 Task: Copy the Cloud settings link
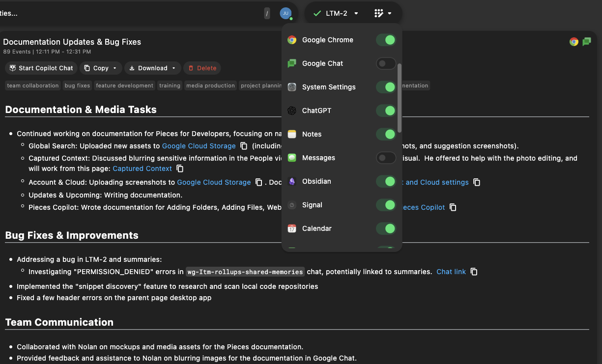[x=477, y=182]
